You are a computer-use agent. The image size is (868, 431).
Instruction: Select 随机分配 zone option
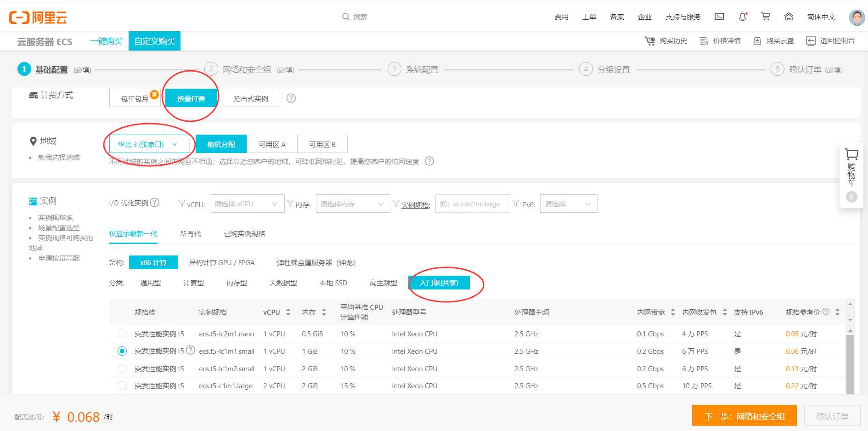pyautogui.click(x=221, y=144)
